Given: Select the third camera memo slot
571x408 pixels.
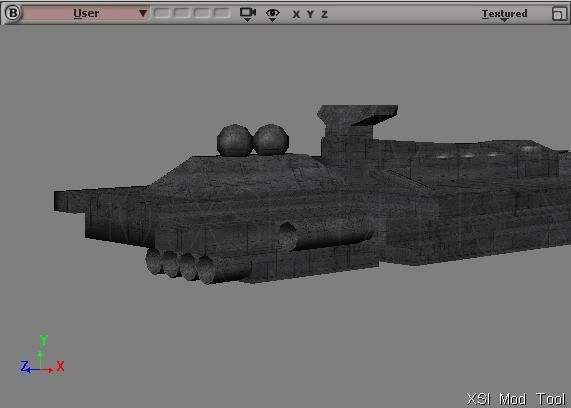Looking at the screenshot, I should click(202, 13).
